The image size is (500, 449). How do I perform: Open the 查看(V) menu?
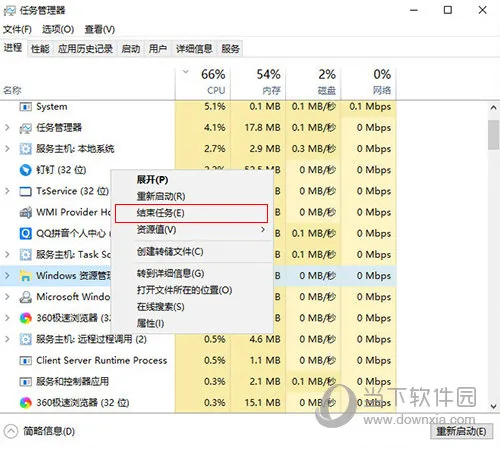[100, 30]
